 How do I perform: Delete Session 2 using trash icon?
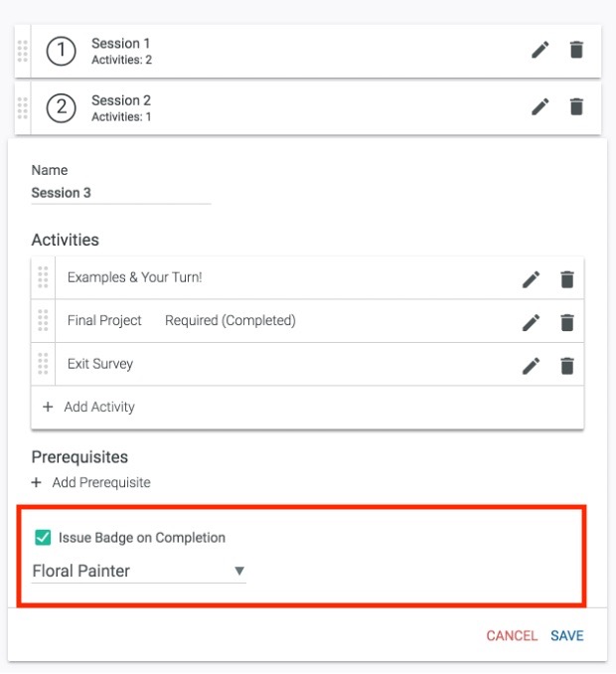coord(576,106)
